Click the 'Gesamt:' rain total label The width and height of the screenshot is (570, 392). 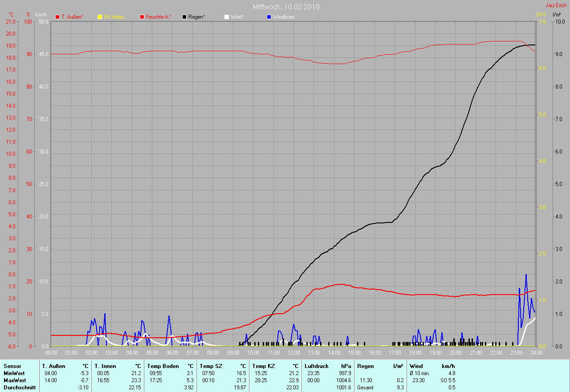click(366, 388)
